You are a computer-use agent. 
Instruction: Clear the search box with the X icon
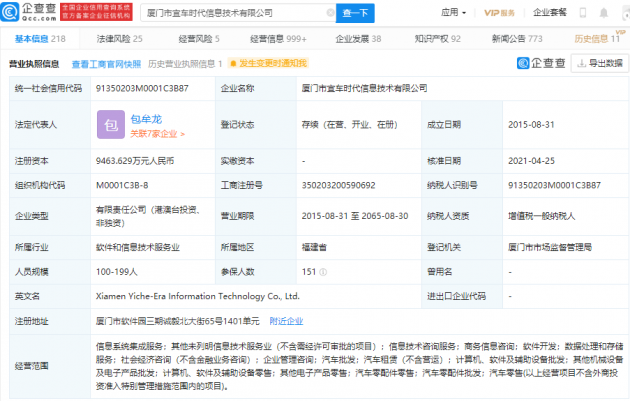tap(330, 13)
